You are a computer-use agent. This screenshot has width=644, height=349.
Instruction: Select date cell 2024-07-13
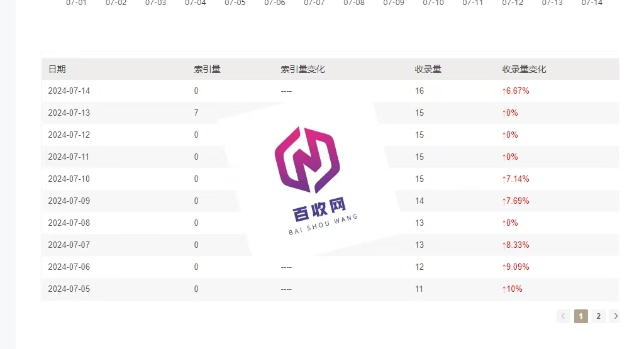pos(69,113)
